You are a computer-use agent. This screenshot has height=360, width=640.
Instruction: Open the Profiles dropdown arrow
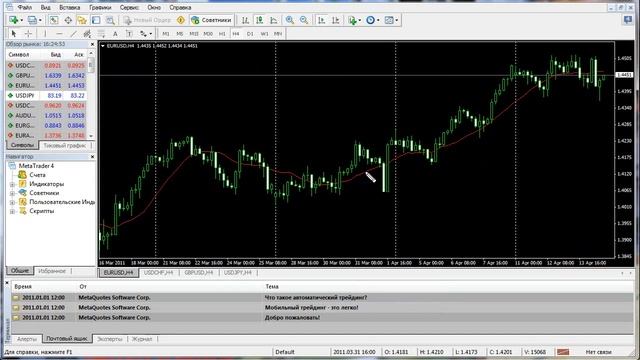pyautogui.click(x=40, y=20)
